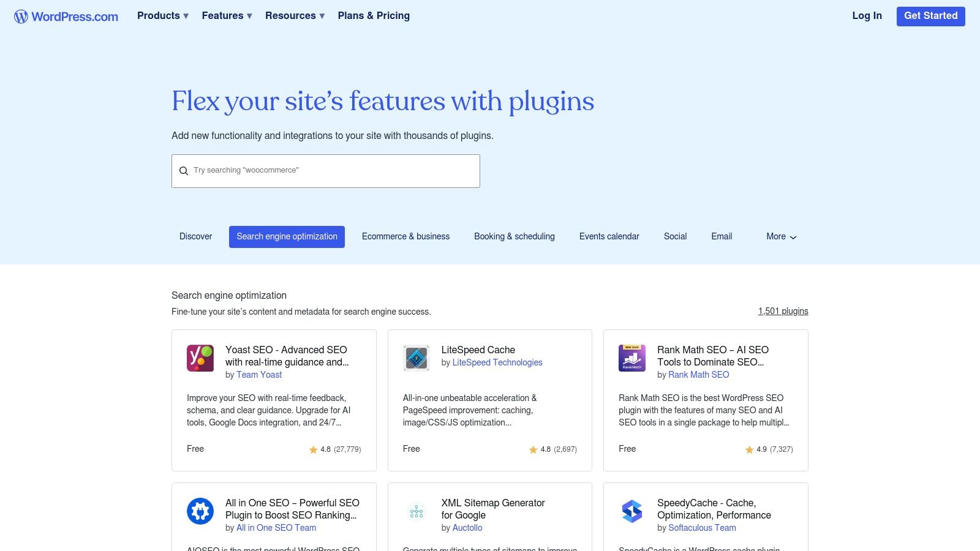The image size is (980, 551).
Task: Click the Get Started button
Action: [930, 17]
